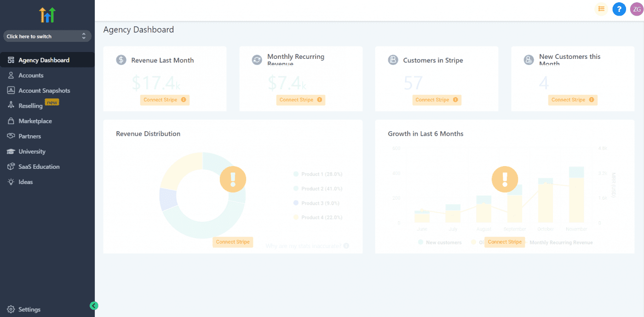Click the Account Snapshots icon
Screen dimensions: 644x317
11,90
